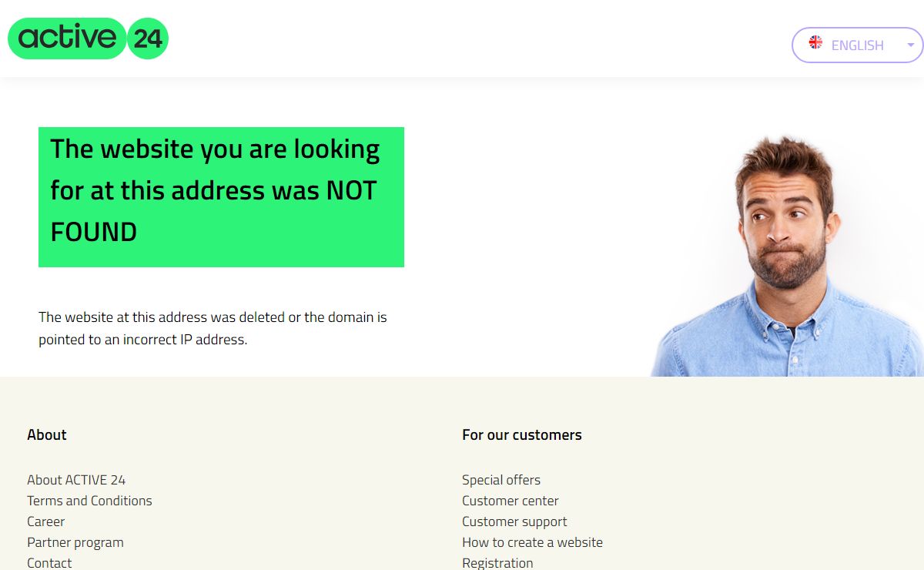Screen dimensions: 924x570
Task: Go to the Registration link
Action: pyautogui.click(x=497, y=562)
